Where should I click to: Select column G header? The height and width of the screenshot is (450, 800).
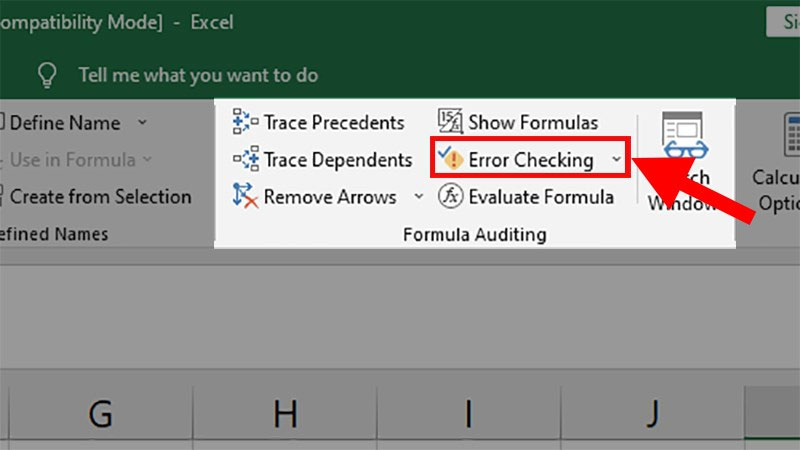point(100,414)
